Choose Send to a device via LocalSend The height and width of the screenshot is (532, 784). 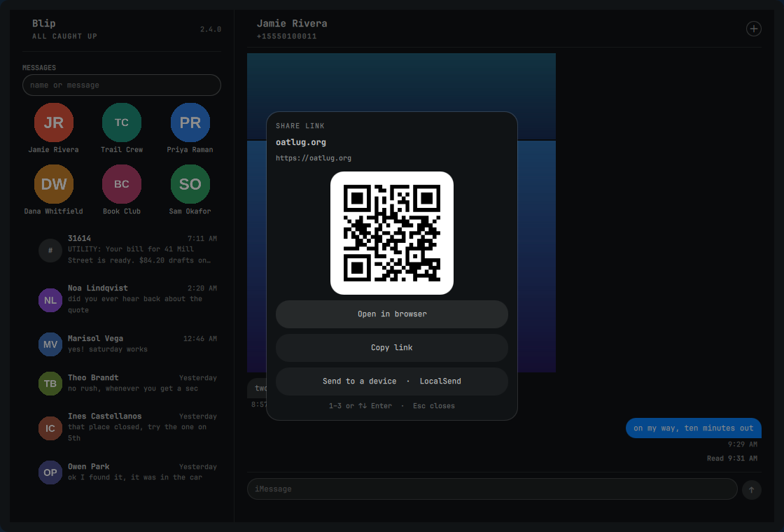tap(392, 381)
